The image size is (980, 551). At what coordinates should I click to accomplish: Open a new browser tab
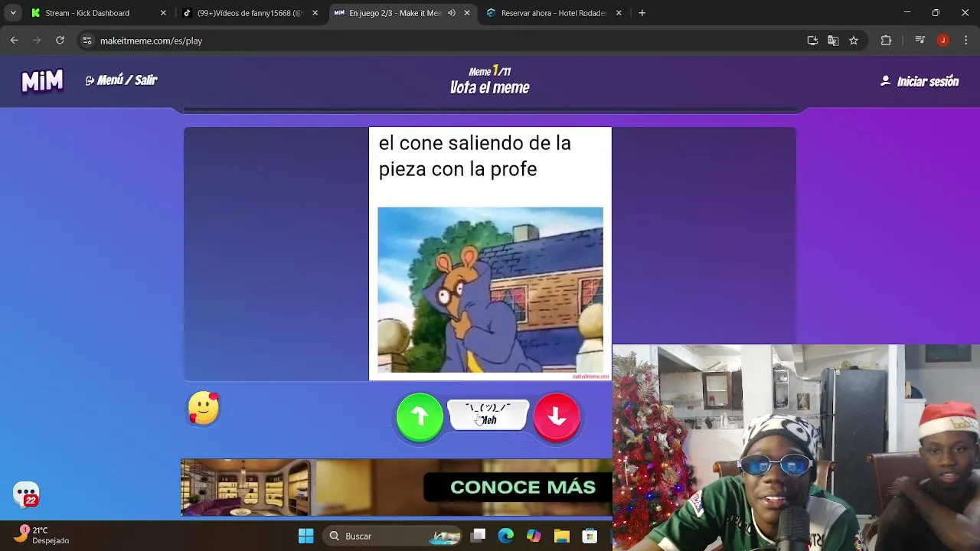coord(642,13)
